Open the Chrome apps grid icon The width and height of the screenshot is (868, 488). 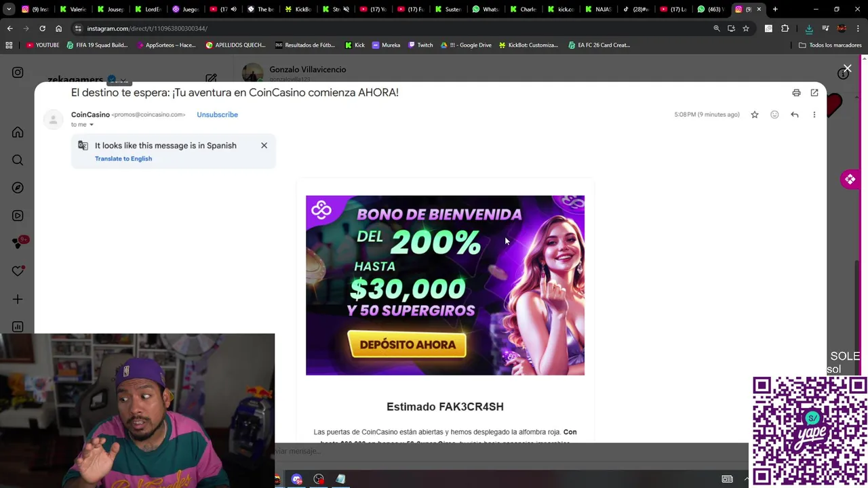tap(9, 45)
